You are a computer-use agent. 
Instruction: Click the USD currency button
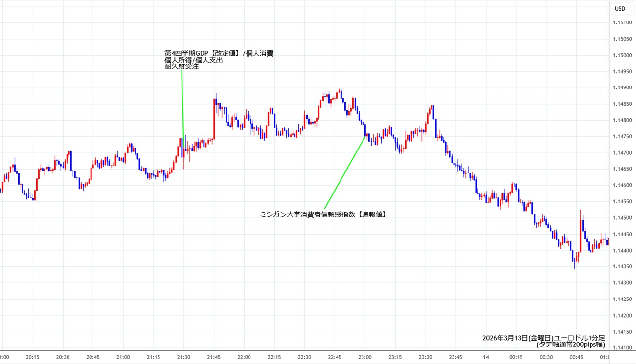[x=620, y=8]
